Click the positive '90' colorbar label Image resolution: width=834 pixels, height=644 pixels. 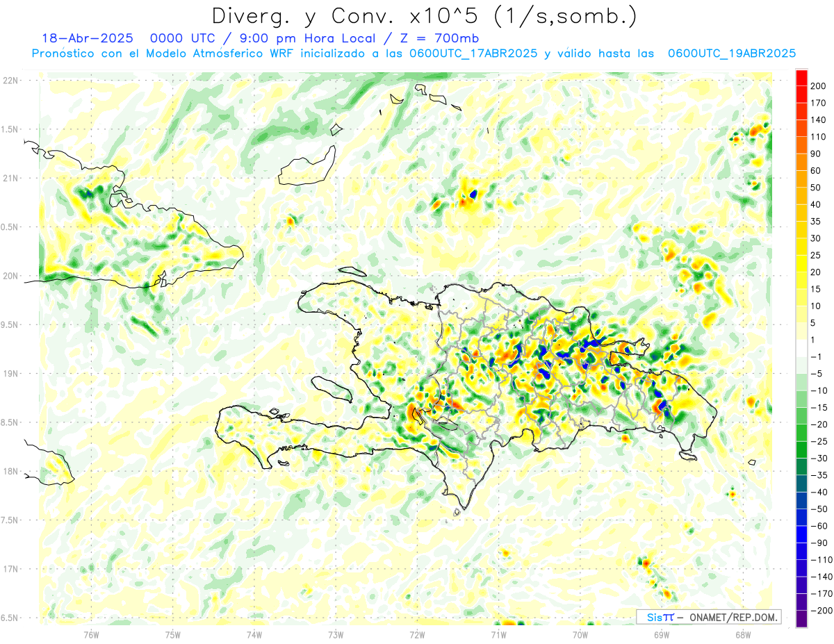(x=816, y=154)
